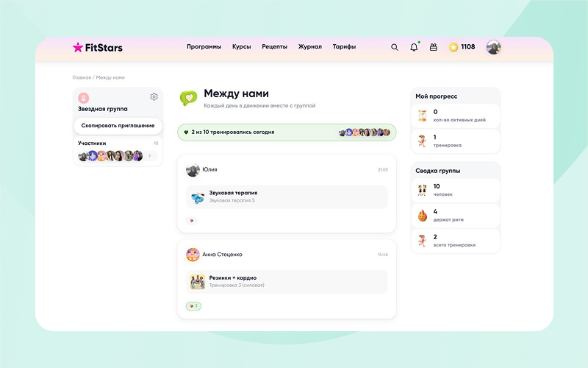Viewport: 588px width, 368px height.
Task: Click the small heart in green banner
Action: pos(186,132)
